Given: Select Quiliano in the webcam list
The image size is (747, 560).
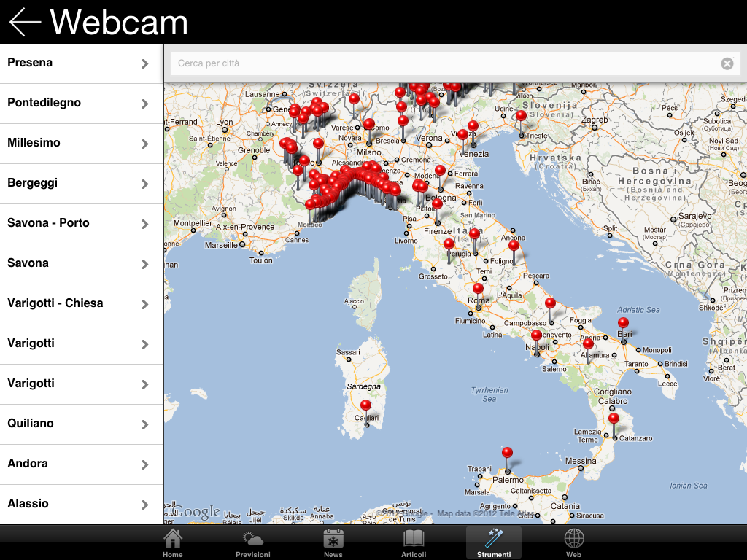Looking at the screenshot, I should [x=82, y=424].
